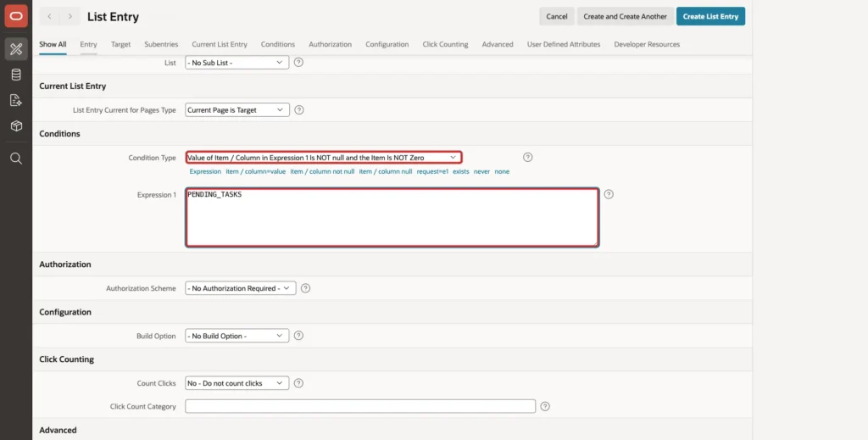This screenshot has height=440, width=868.
Task: Click the request=e1 quick link
Action: coord(432,171)
